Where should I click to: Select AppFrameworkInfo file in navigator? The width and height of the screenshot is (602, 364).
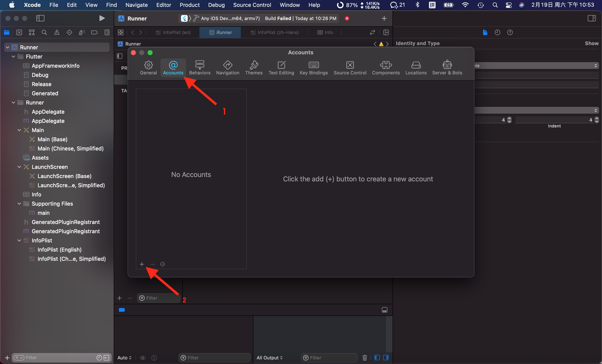[55, 66]
